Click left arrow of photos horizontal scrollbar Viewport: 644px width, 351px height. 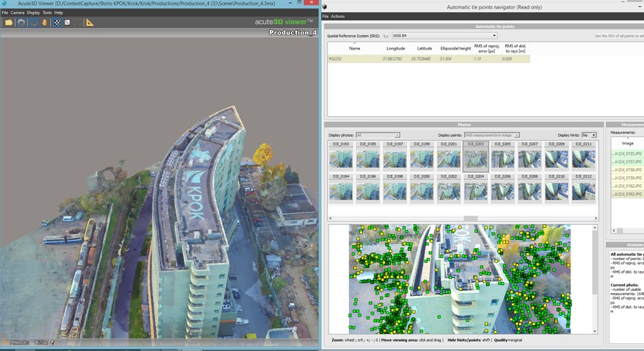[x=331, y=218]
